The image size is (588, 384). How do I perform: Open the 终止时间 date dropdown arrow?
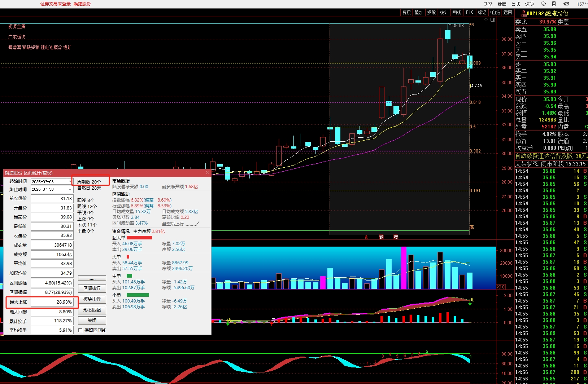(x=70, y=189)
